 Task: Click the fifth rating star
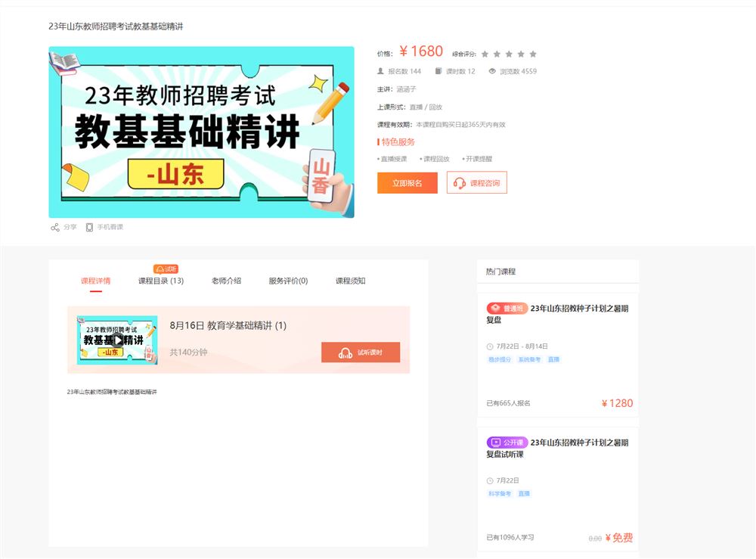coord(533,54)
